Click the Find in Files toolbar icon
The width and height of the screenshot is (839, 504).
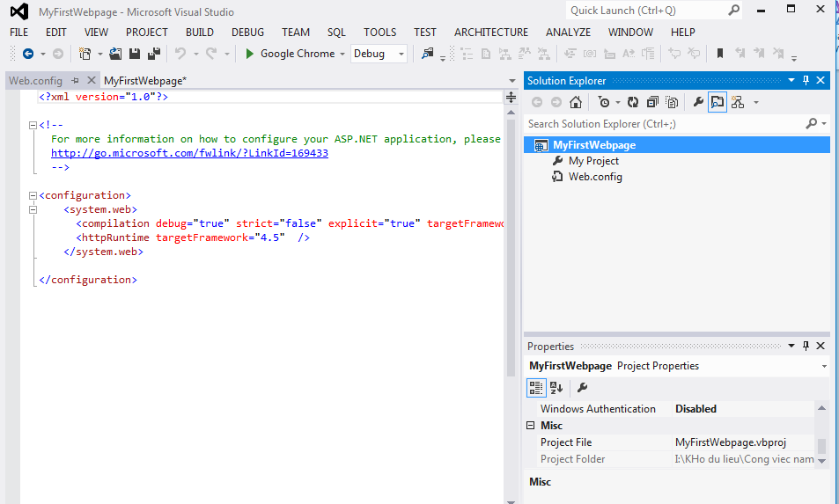pos(428,54)
